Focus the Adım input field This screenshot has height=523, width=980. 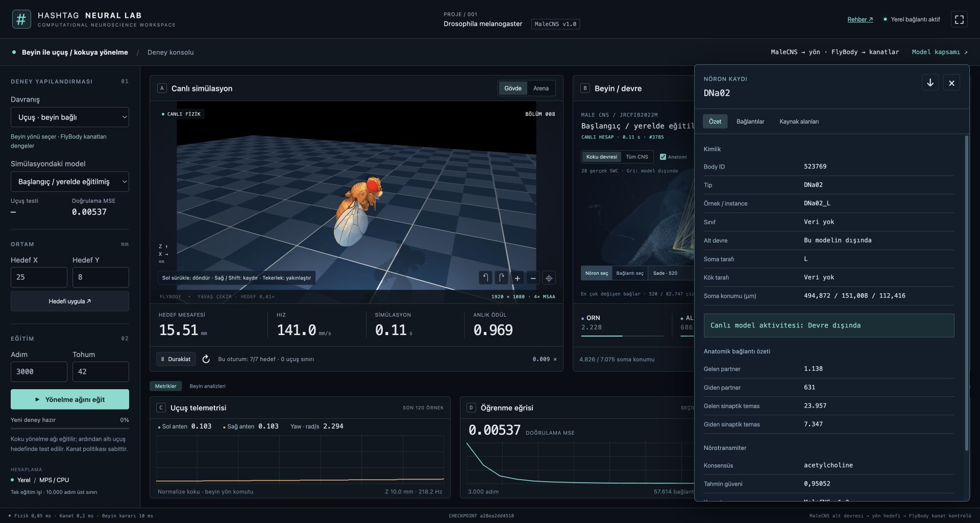click(x=39, y=372)
